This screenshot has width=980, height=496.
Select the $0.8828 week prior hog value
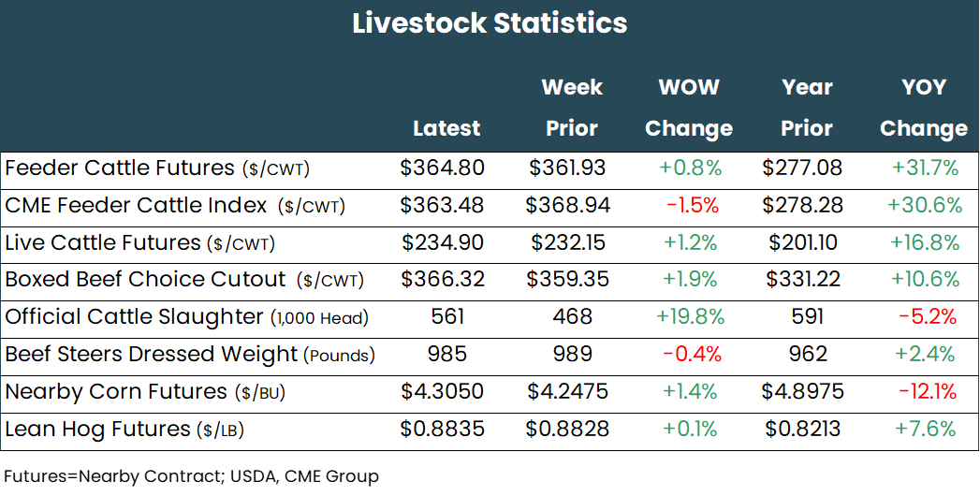click(x=567, y=430)
